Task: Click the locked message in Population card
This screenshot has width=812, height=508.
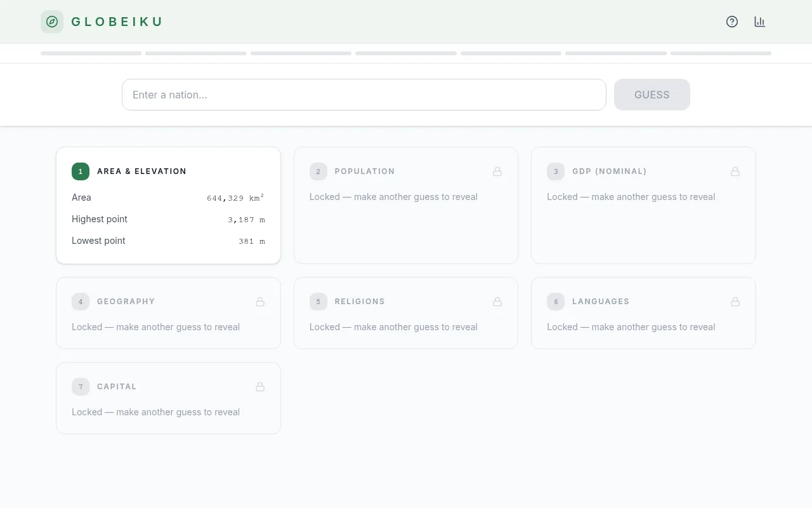Action: coord(393,197)
